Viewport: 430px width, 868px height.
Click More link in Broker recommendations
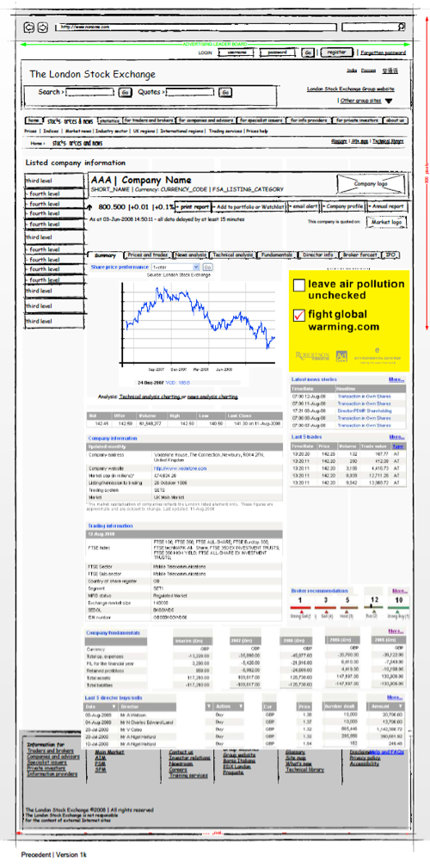pyautogui.click(x=400, y=591)
